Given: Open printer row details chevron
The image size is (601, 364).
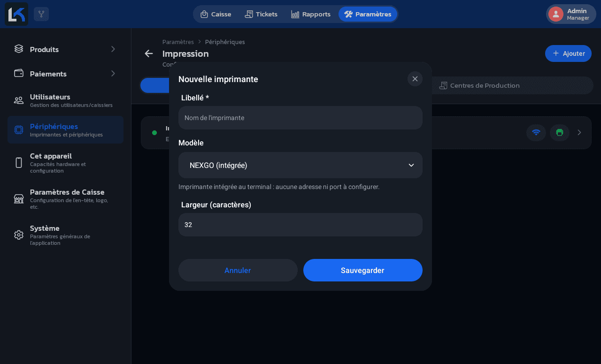Looking at the screenshot, I should (579, 133).
